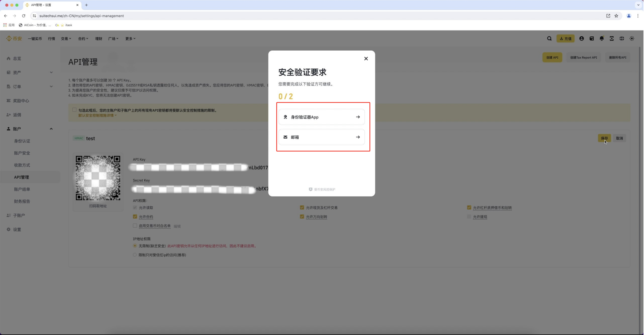644x335 pixels.
Task: Open the notifications bell icon
Action: click(602, 38)
